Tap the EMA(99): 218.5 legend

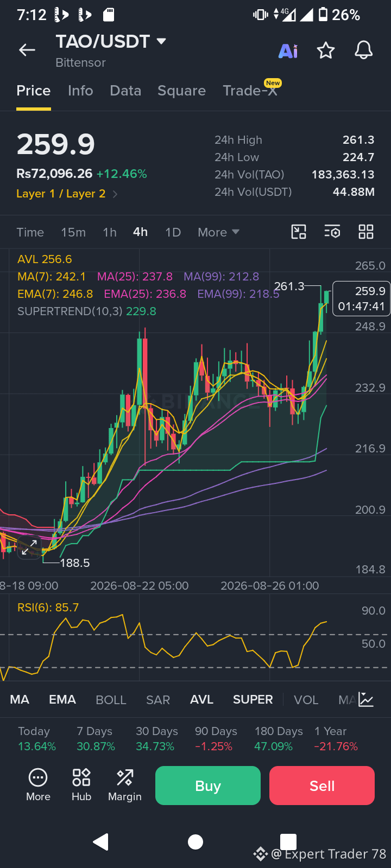coord(238,294)
